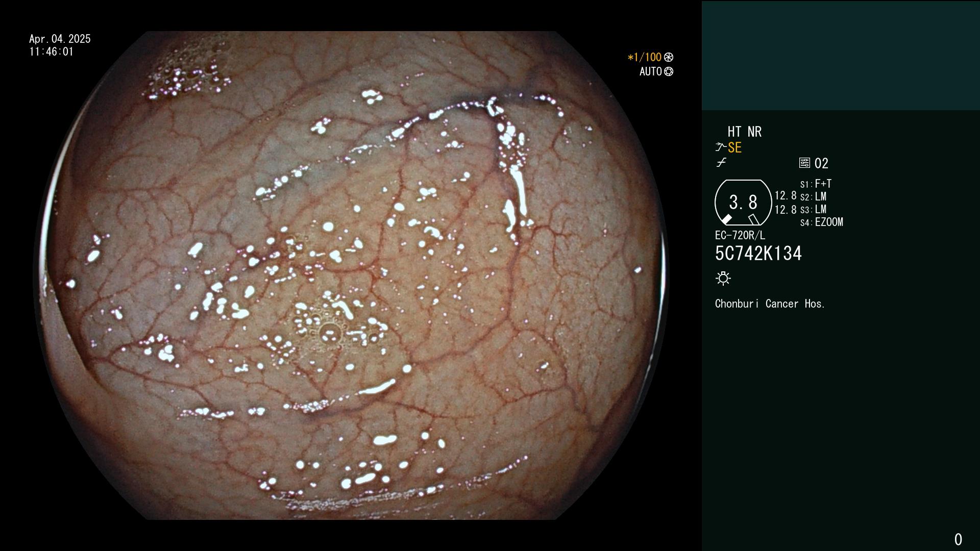The width and height of the screenshot is (980, 551).
Task: Click the S3: LM switch assignment
Action: pyautogui.click(x=813, y=209)
